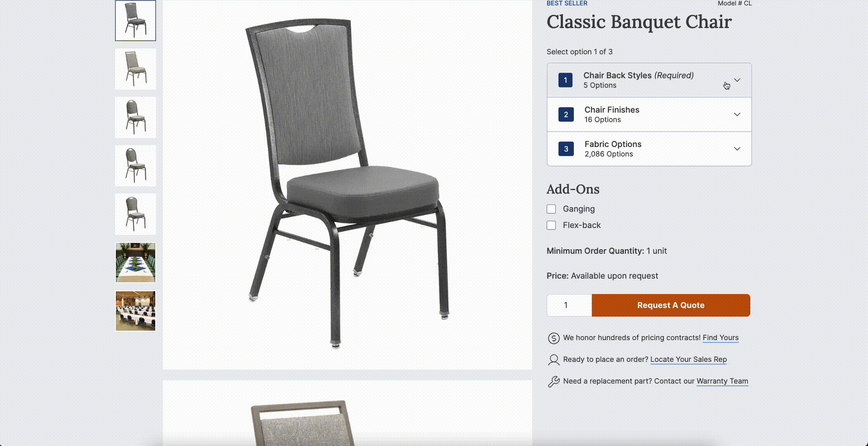Click the step 2 number badge

click(566, 114)
